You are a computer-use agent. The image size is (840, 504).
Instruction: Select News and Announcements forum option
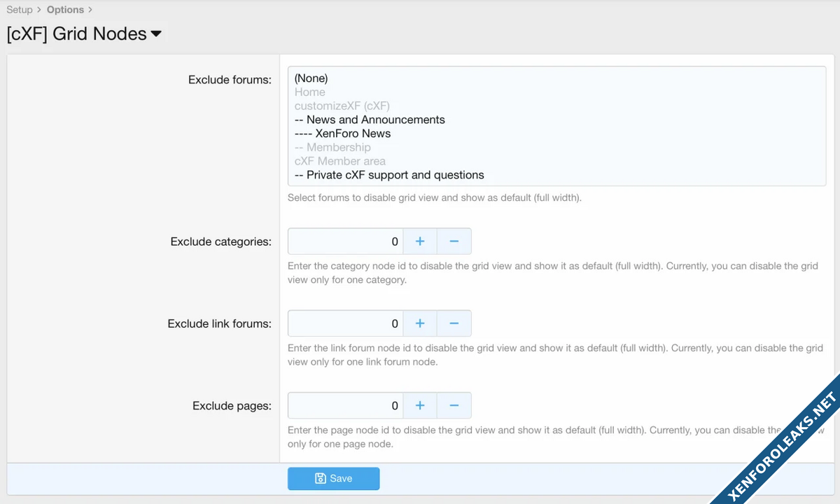[x=370, y=120]
